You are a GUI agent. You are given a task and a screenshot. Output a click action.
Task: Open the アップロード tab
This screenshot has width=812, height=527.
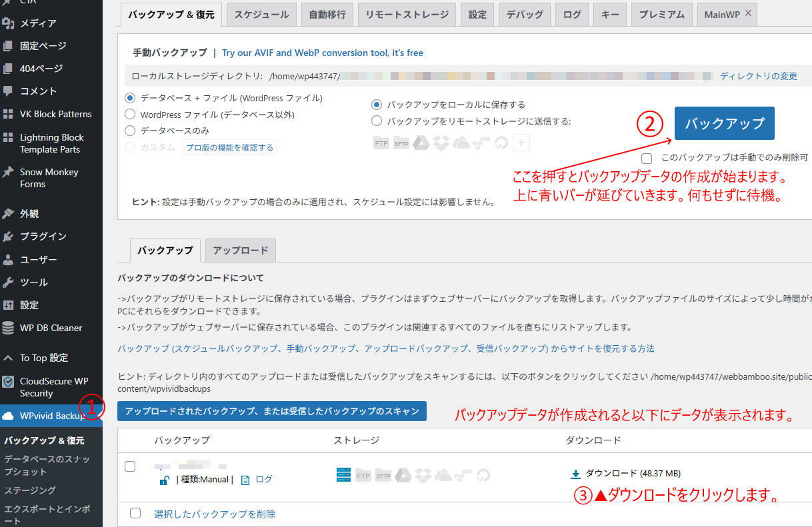(x=240, y=251)
